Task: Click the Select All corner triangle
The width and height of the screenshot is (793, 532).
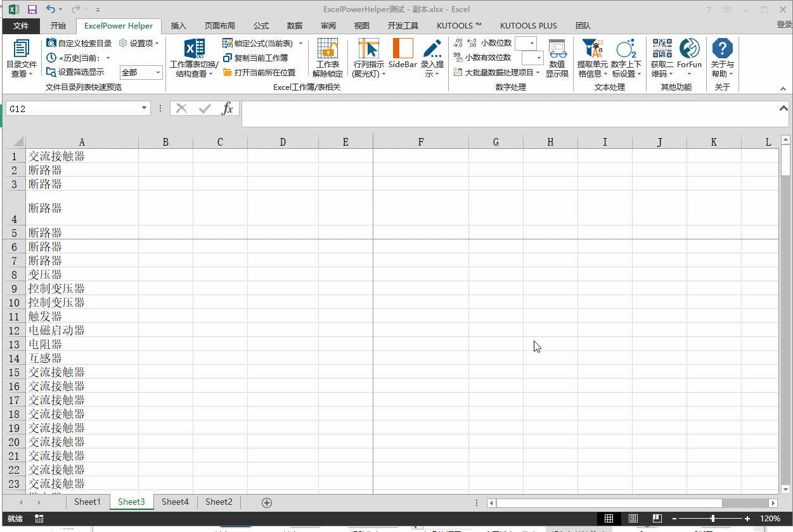Action: [18, 142]
